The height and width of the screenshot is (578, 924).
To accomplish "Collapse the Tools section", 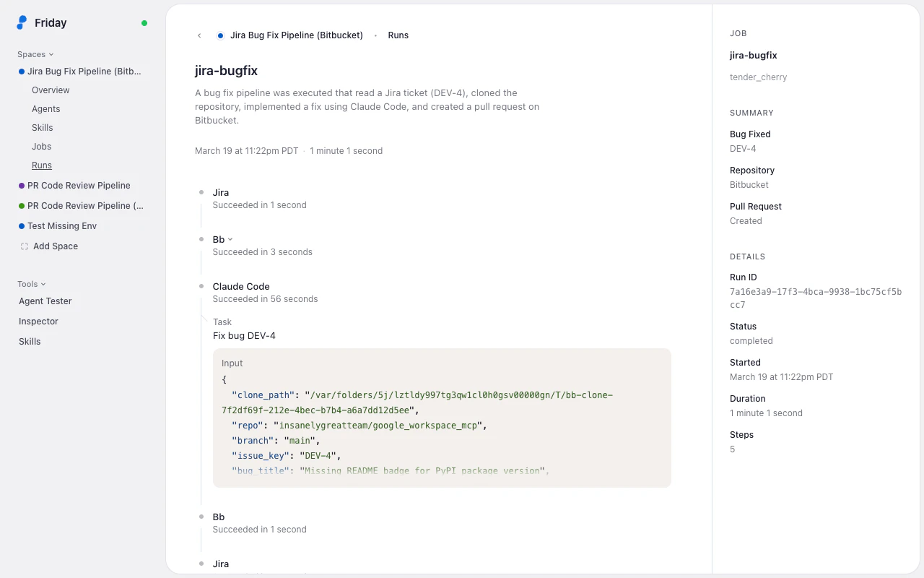I will (31, 284).
